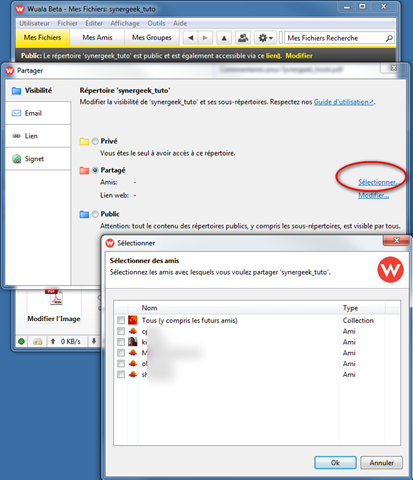Click Ok in Sélectionner dialog
The width and height of the screenshot is (413, 480).
[335, 463]
